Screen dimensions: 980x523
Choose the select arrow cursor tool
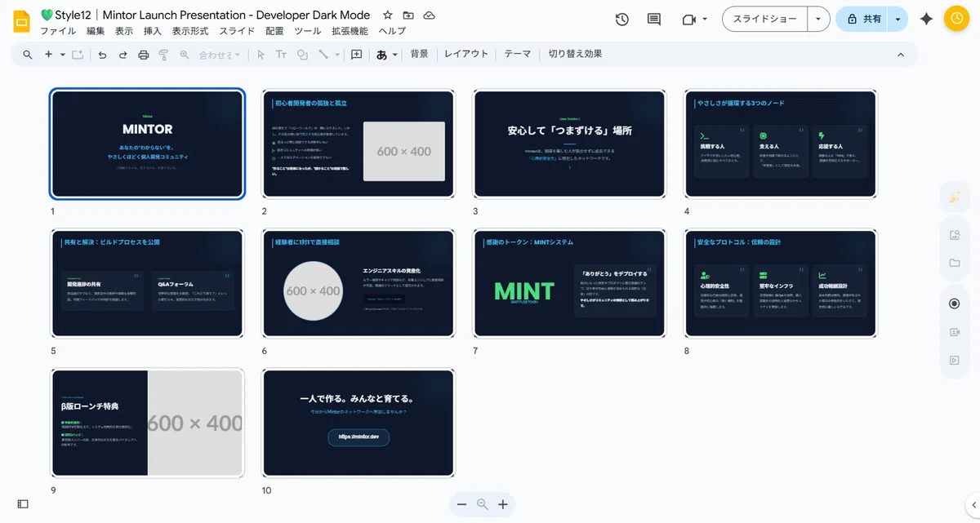261,55
